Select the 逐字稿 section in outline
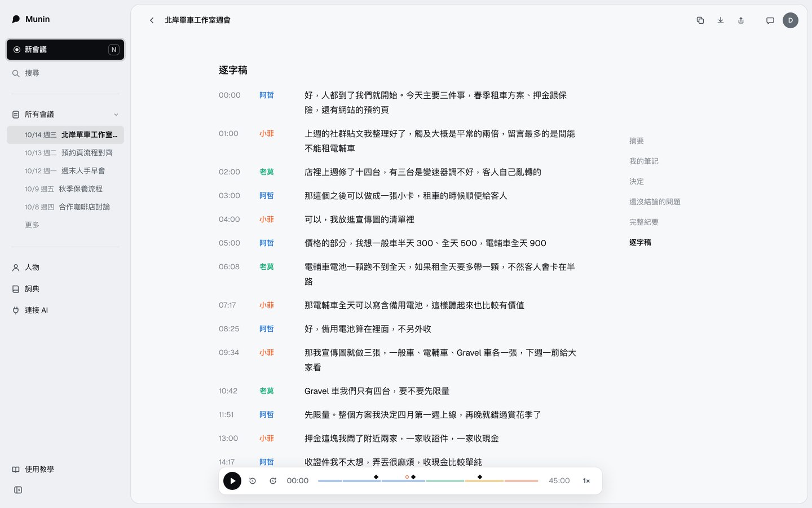Screen dimensions: 812x508 (x=640, y=243)
